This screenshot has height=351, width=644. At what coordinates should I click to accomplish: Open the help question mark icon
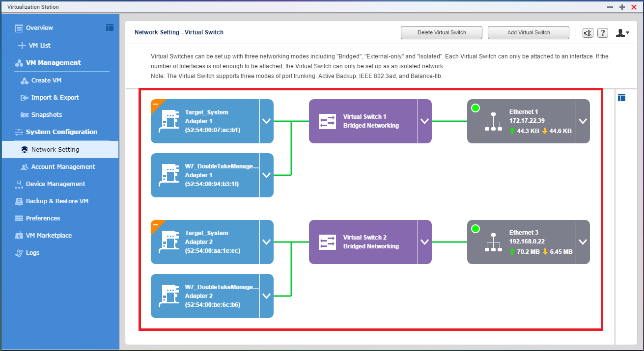point(603,33)
